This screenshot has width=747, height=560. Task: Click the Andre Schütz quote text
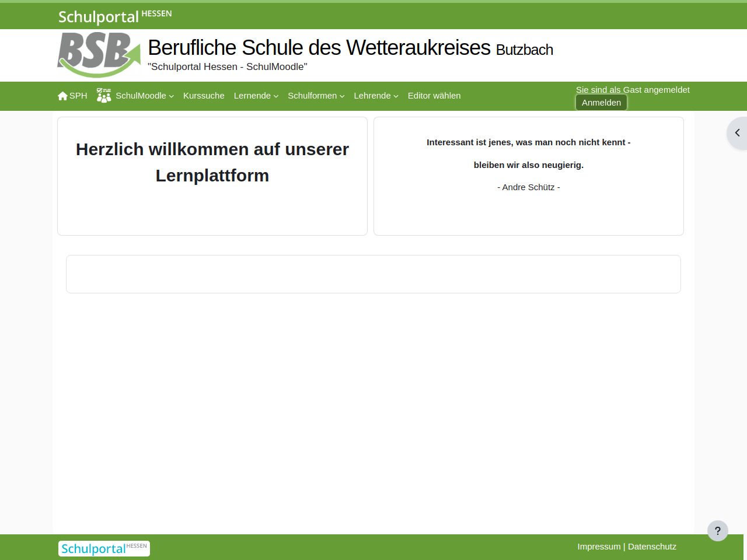(x=528, y=187)
